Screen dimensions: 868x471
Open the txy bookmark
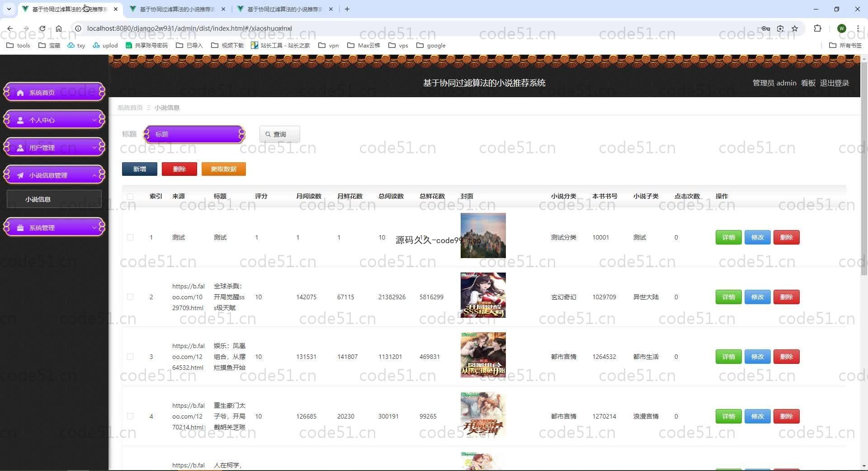(x=76, y=45)
